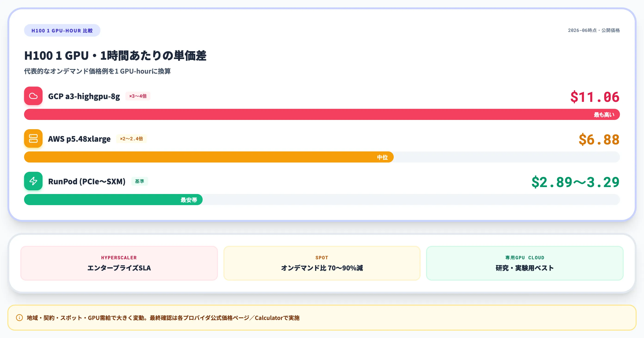Click the '基準' badge beside RunPod
The height and width of the screenshot is (338, 644).
pos(139,181)
